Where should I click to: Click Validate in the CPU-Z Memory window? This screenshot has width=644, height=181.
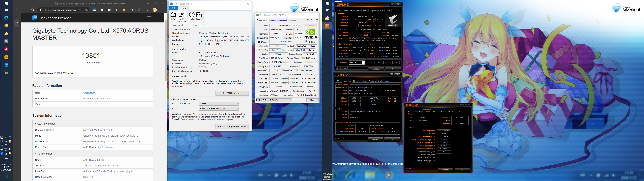445,170
